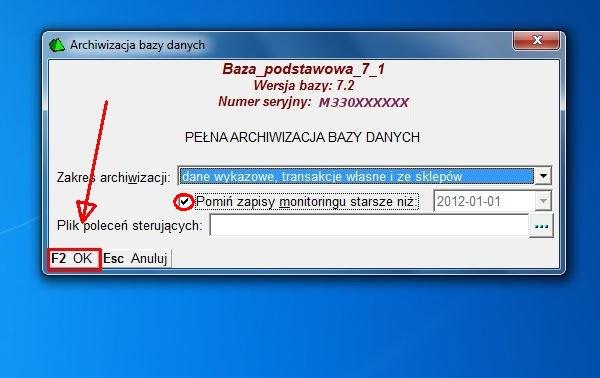Cancel with the Esc Anuluj button
The image size is (600, 378).
click(136, 259)
